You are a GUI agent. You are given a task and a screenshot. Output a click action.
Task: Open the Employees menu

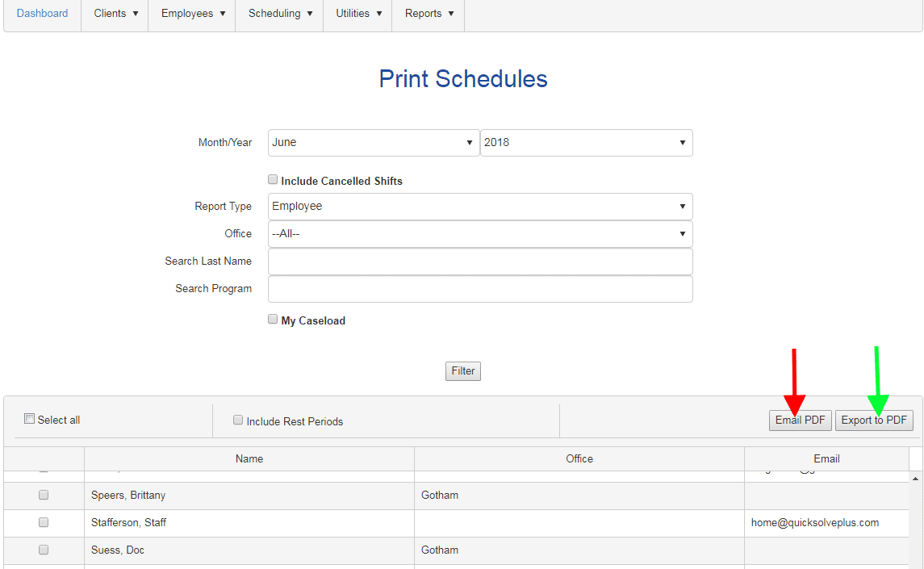pos(191,13)
